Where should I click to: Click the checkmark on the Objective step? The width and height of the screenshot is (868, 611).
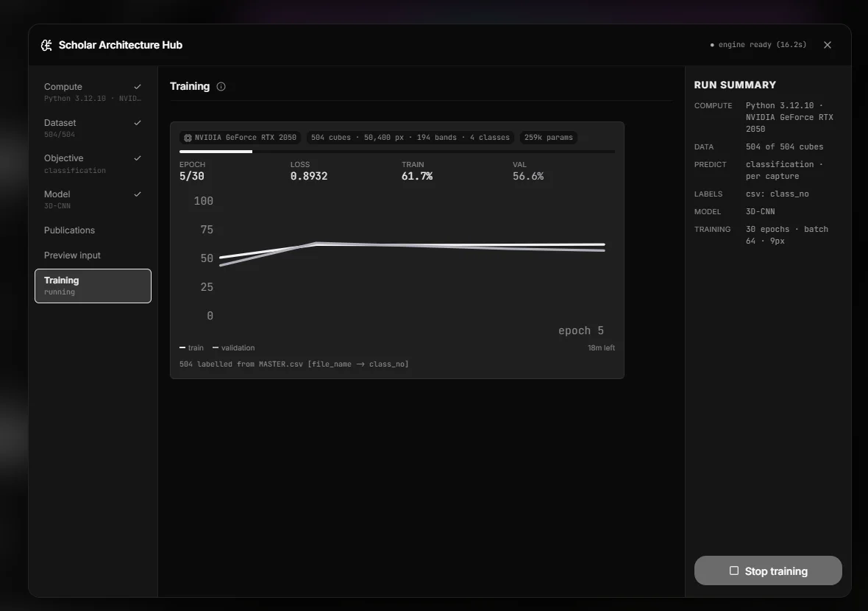(x=138, y=158)
